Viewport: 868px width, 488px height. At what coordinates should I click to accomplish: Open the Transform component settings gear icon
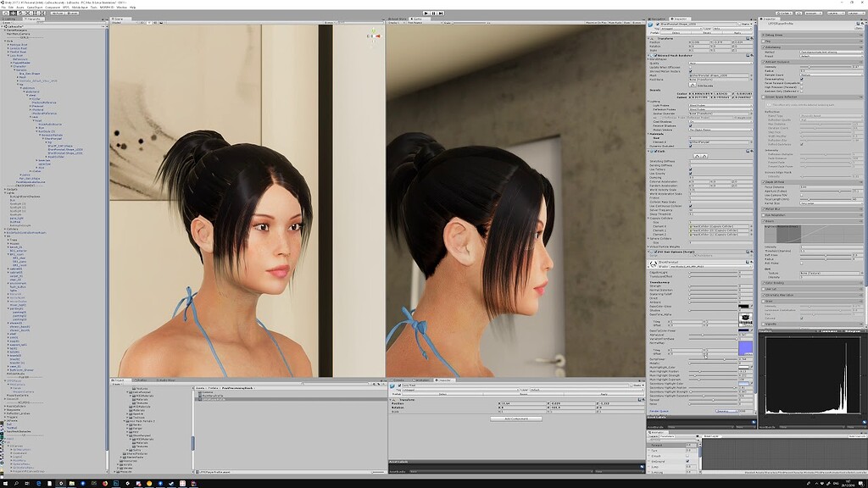click(x=754, y=37)
